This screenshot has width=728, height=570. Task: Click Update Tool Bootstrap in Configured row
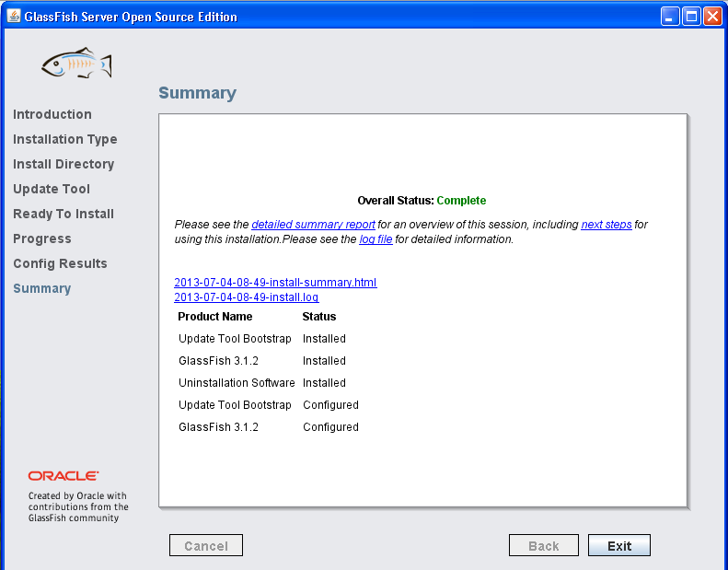click(x=235, y=405)
